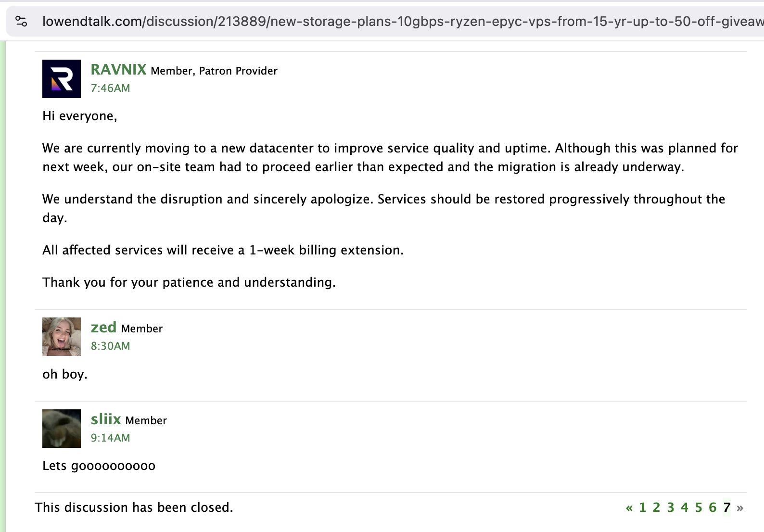This screenshot has height=532, width=764.
Task: Open RAVNIX logo avatar
Action: pos(62,79)
